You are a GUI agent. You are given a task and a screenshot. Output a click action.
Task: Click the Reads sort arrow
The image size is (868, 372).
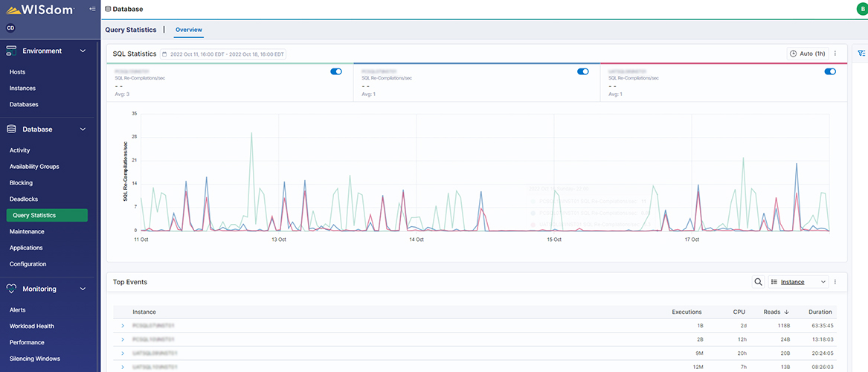click(x=787, y=312)
